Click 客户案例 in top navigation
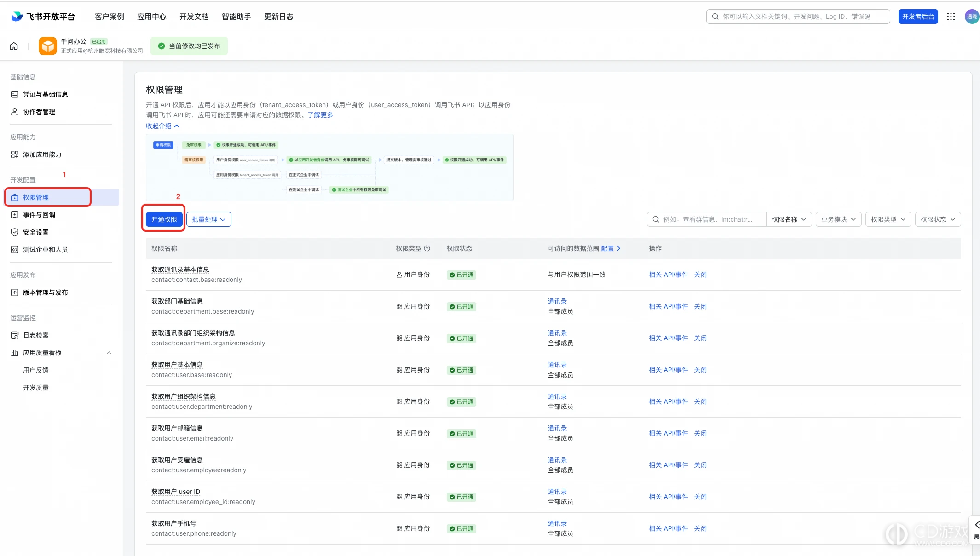 coord(110,17)
